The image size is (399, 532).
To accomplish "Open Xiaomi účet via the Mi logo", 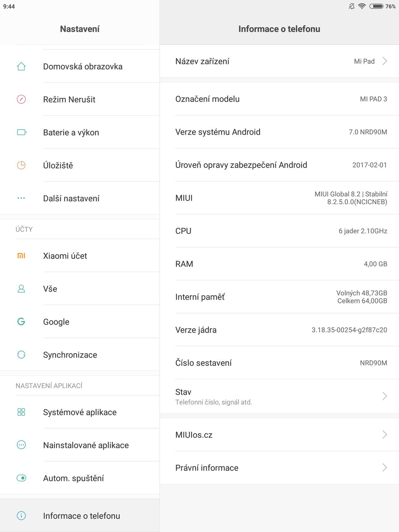I will click(x=21, y=256).
